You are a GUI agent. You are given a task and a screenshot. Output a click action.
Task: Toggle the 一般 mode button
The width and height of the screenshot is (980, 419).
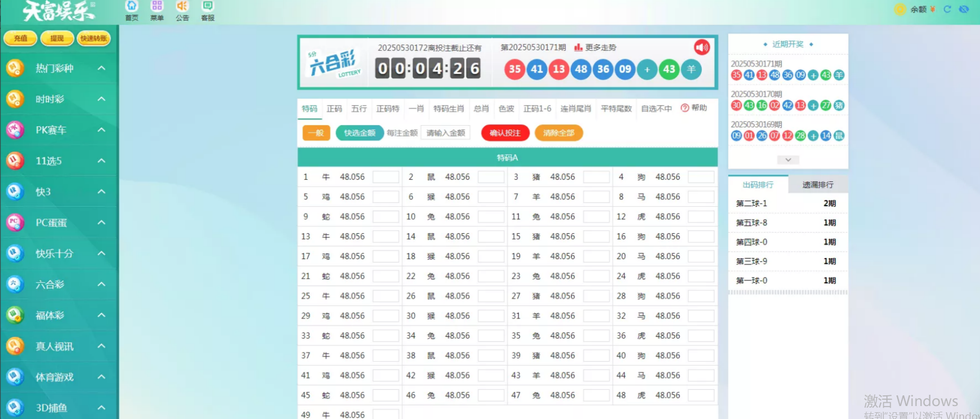tap(316, 133)
